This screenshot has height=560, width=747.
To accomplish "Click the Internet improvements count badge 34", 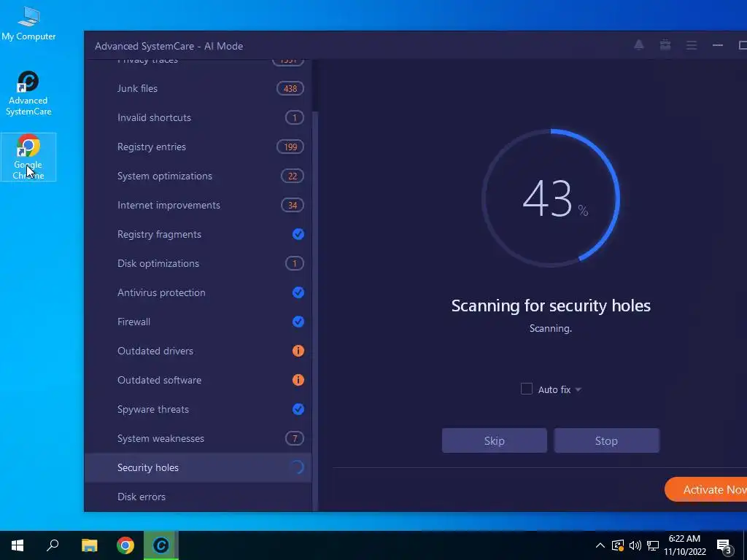I will coord(293,205).
